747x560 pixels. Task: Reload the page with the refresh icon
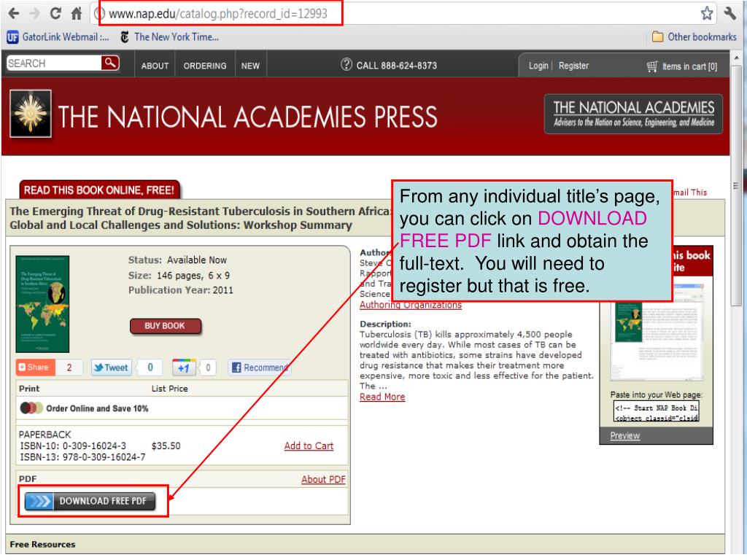point(55,13)
